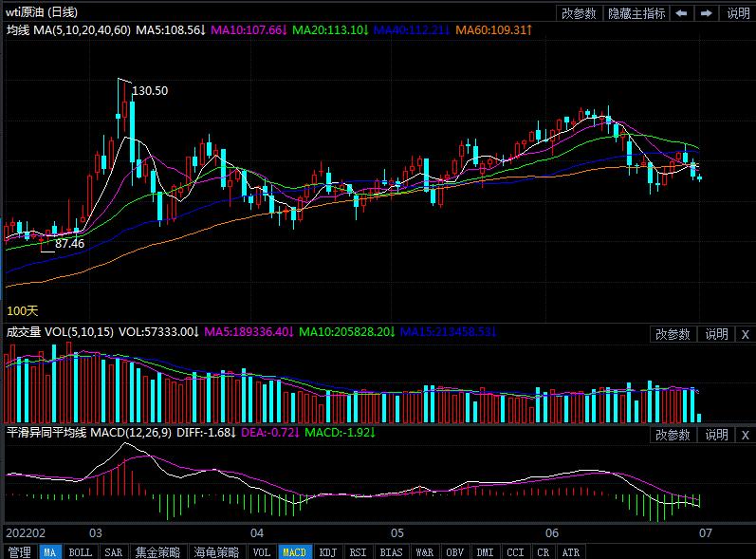Open 说明 help for the MACD panel
The height and width of the screenshot is (559, 756).
(x=716, y=435)
